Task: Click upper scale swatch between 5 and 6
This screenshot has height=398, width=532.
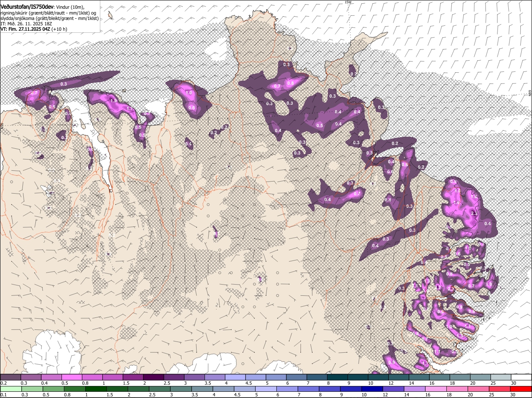Action: [x=276, y=377]
